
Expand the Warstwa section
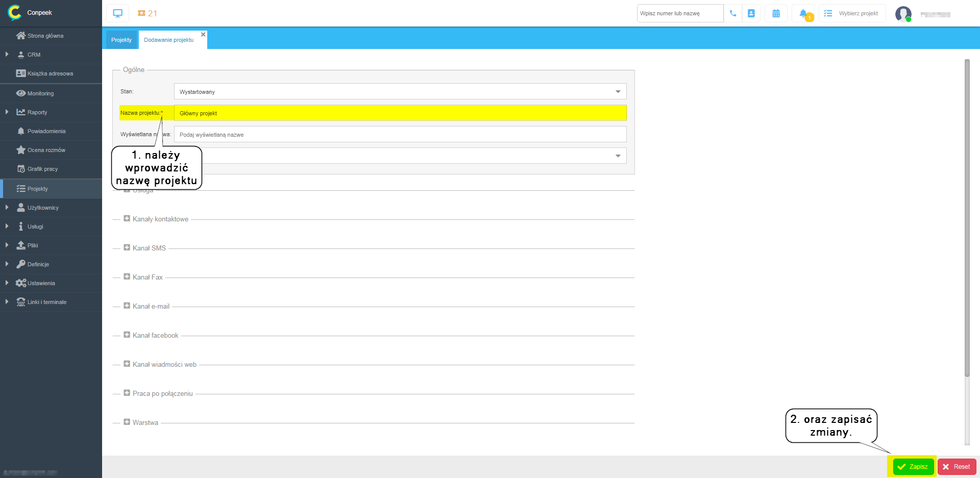click(127, 422)
